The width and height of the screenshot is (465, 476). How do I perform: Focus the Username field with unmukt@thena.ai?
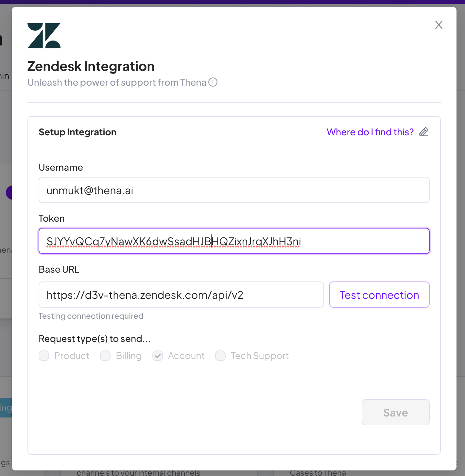pos(234,190)
